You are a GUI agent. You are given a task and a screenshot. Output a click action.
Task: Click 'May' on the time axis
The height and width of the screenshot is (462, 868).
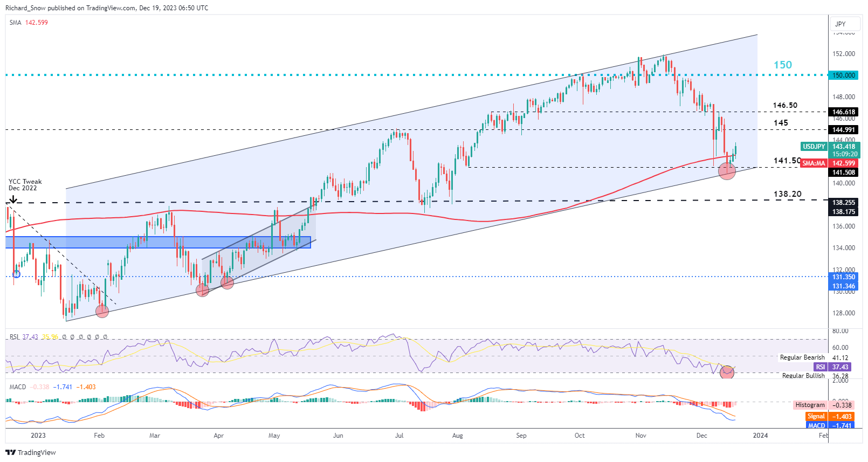274,436
